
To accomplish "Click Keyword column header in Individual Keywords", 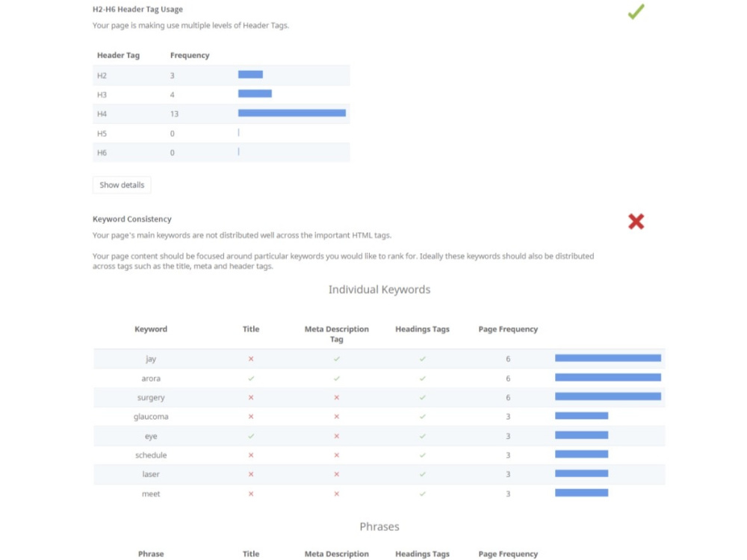I will 151,329.
